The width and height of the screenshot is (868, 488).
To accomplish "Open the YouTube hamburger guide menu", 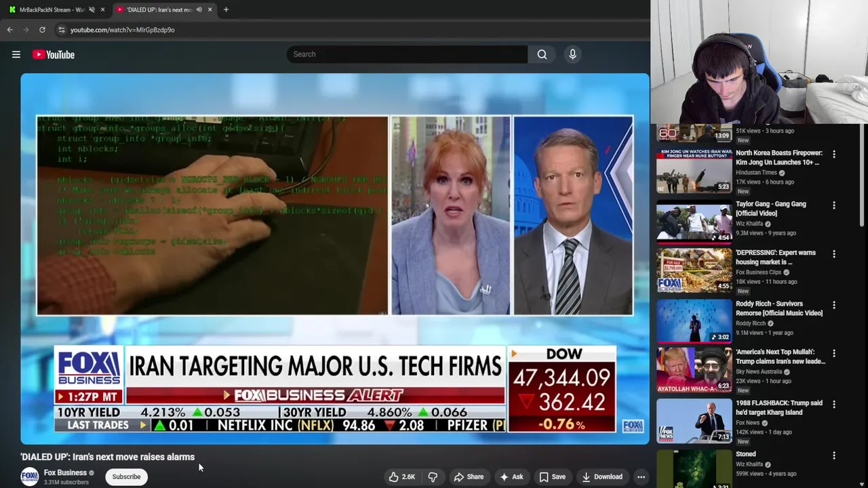I will 16,54.
